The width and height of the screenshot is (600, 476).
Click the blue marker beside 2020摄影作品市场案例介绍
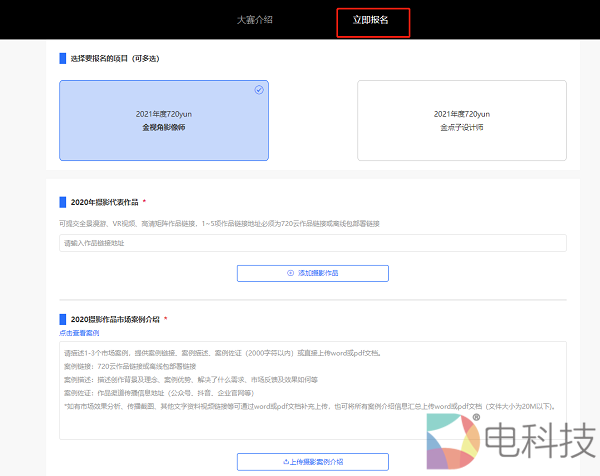coord(62,319)
